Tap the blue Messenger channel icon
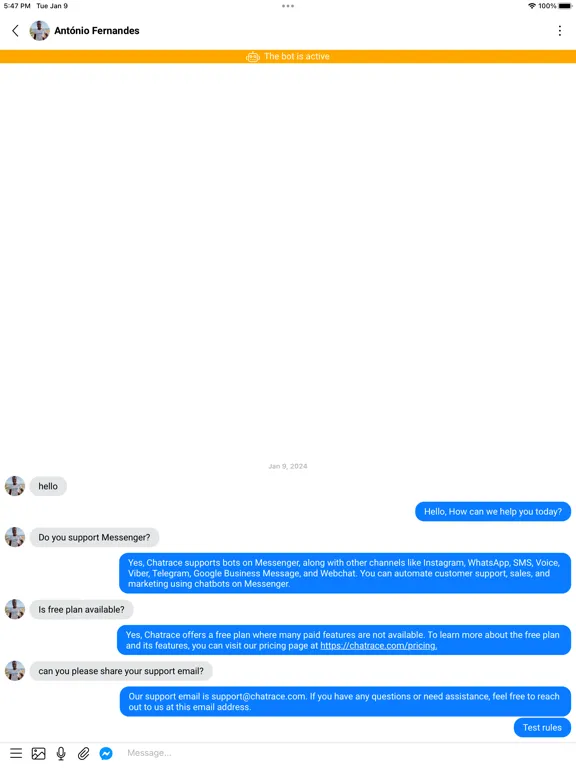 (x=106, y=753)
